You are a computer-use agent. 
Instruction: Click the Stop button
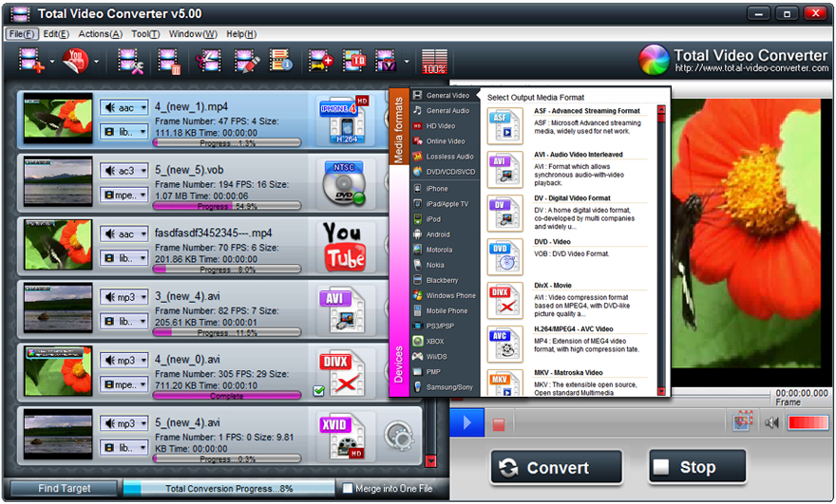[x=697, y=467]
